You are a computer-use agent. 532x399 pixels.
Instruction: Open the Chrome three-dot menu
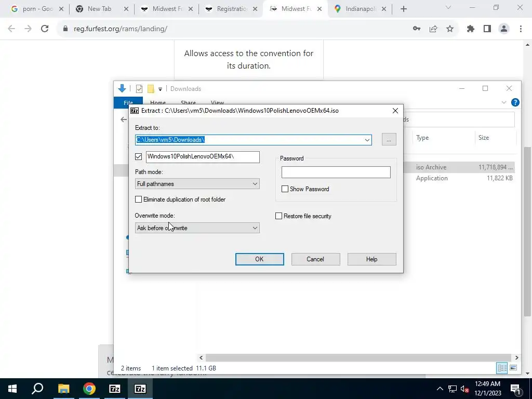pyautogui.click(x=521, y=29)
